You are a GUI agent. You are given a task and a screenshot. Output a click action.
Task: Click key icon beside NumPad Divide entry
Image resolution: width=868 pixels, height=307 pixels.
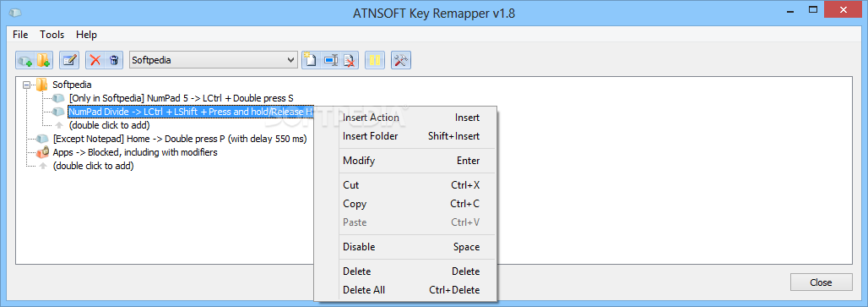pyautogui.click(x=58, y=112)
